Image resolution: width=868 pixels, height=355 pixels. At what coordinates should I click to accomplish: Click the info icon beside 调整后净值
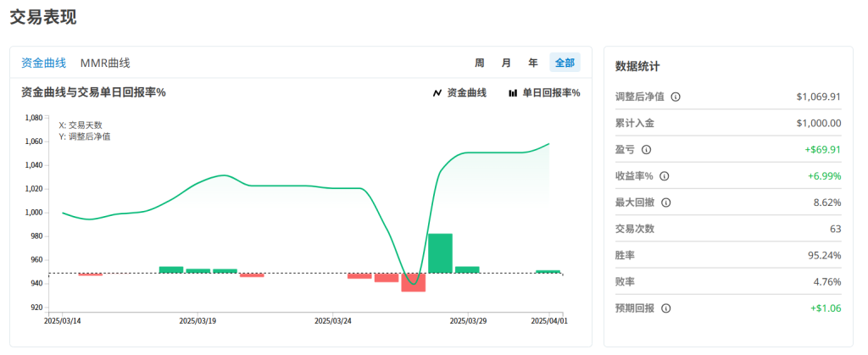coord(676,97)
